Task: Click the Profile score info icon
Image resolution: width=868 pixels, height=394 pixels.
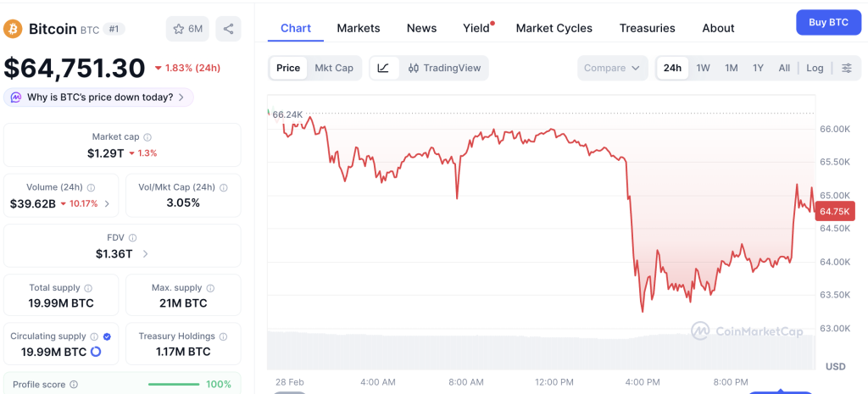Action: [x=74, y=385]
